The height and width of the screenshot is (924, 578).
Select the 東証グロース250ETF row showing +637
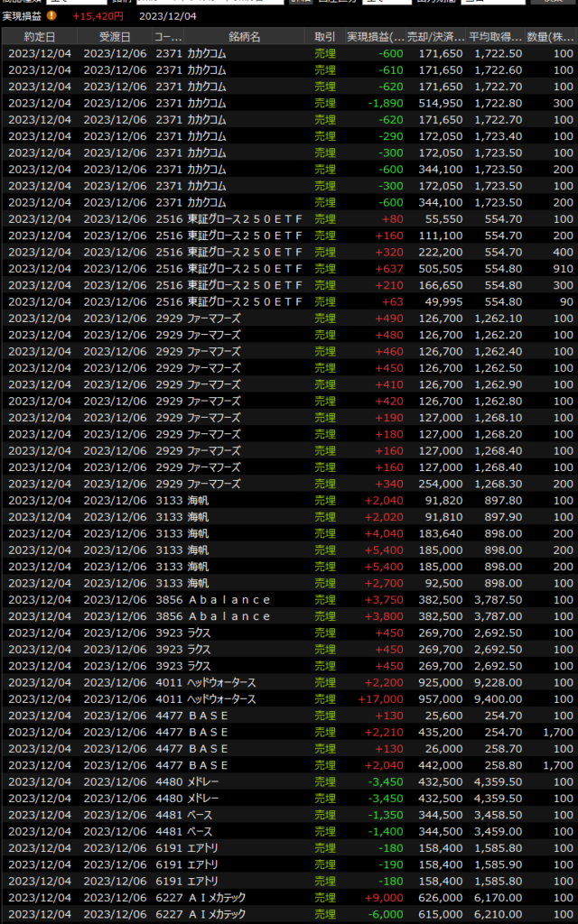tap(289, 269)
